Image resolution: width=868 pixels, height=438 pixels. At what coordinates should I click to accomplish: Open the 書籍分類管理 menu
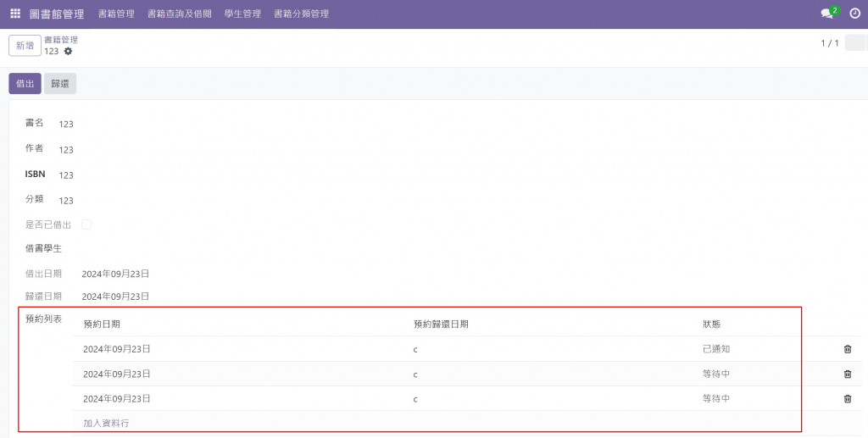[301, 14]
